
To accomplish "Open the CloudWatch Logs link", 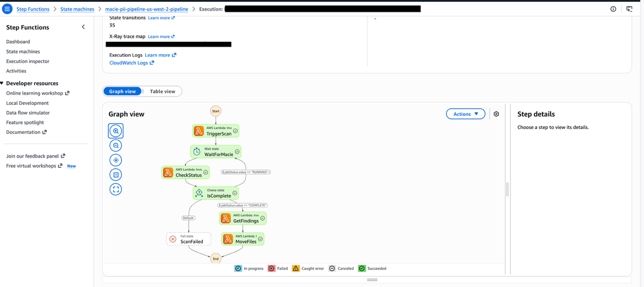I will click(131, 63).
